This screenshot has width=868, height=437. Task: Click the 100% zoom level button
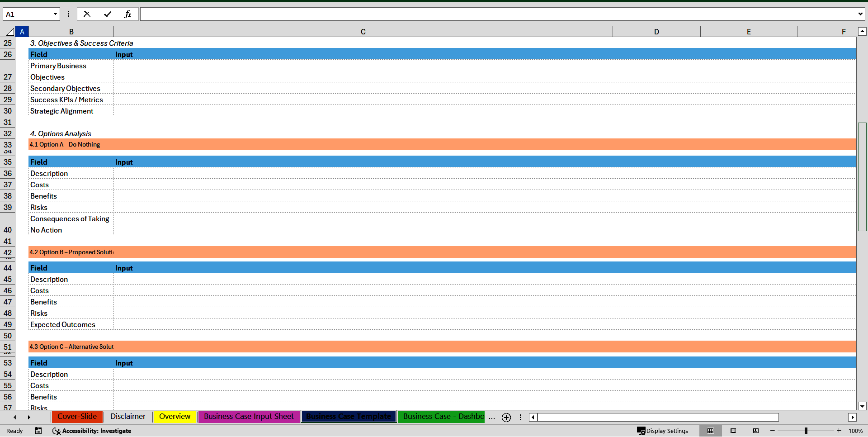click(x=855, y=431)
